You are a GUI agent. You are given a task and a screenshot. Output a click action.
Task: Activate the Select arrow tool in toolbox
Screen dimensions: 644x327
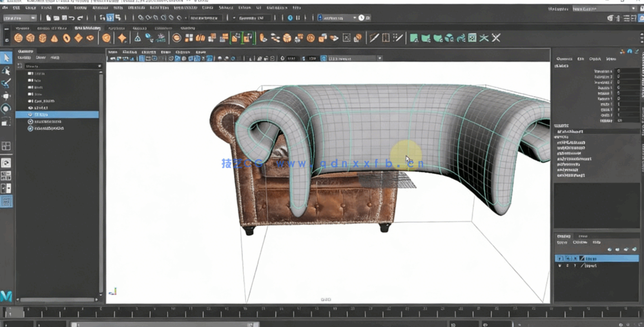coord(6,58)
